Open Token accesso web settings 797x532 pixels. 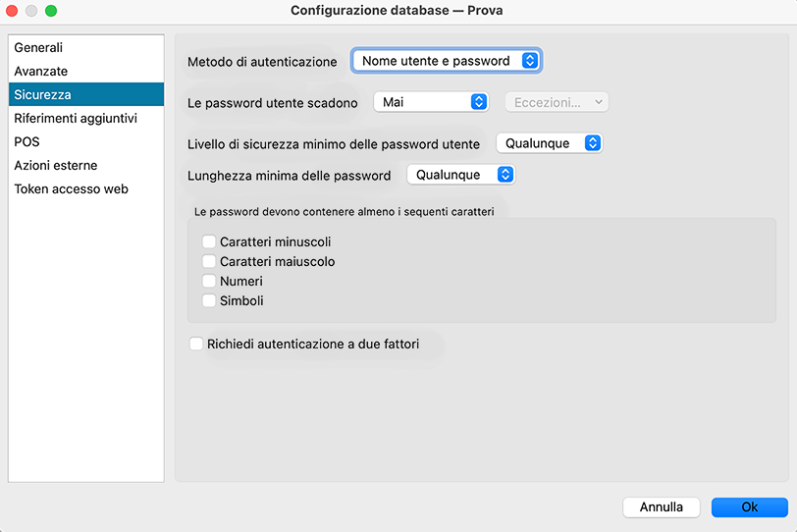[x=72, y=189]
